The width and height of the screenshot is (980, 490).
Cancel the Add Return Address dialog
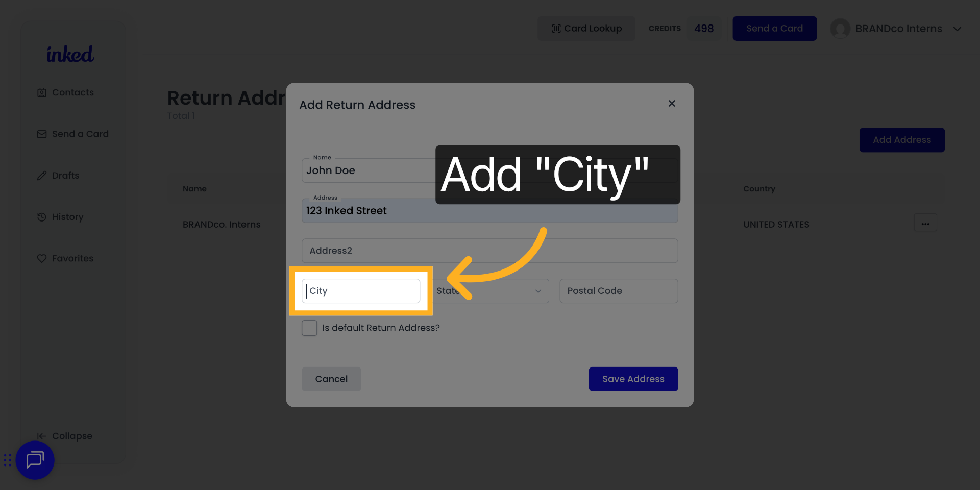coord(331,379)
